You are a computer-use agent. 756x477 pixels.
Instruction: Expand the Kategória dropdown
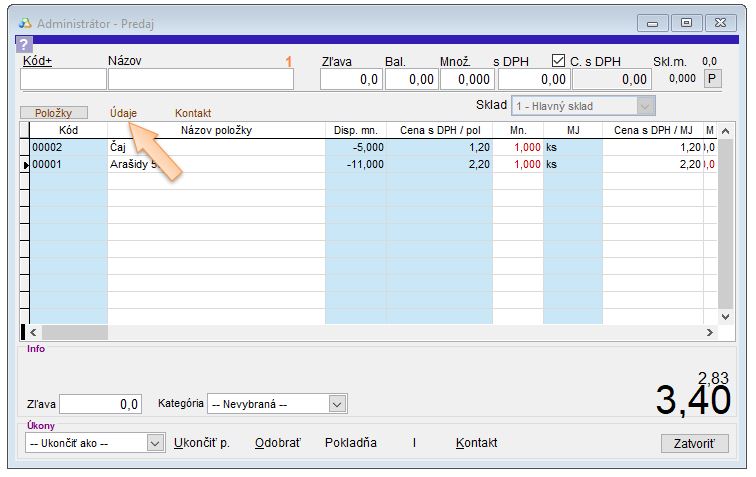337,404
